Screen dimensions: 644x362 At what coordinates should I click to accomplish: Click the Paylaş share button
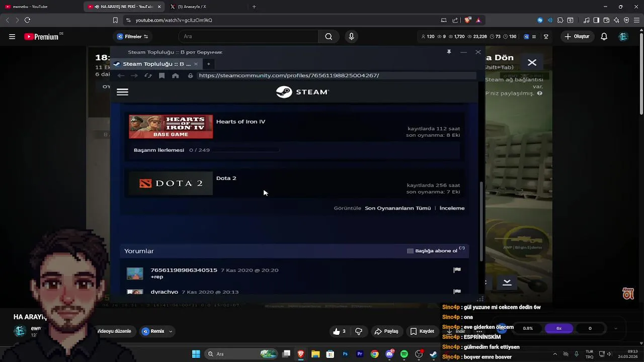coord(386,331)
